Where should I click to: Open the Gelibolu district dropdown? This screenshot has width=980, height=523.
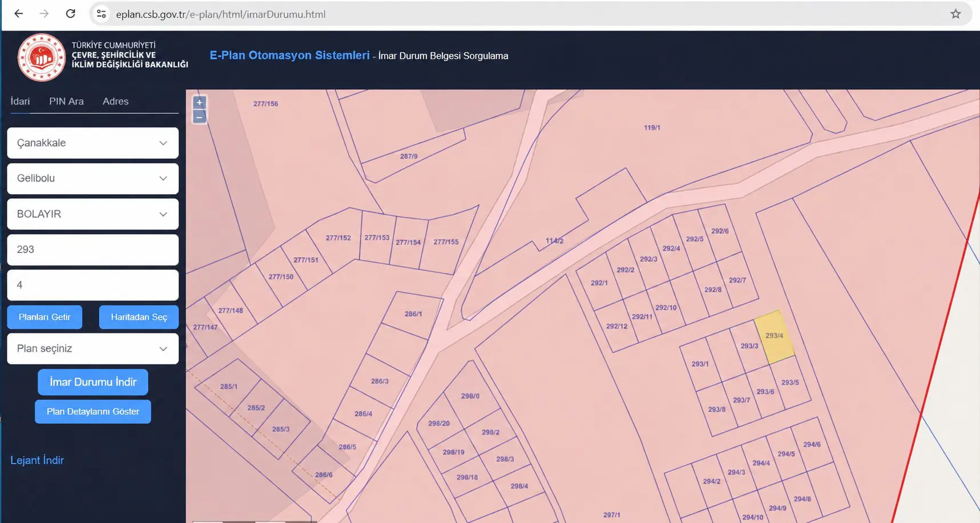[x=92, y=178]
